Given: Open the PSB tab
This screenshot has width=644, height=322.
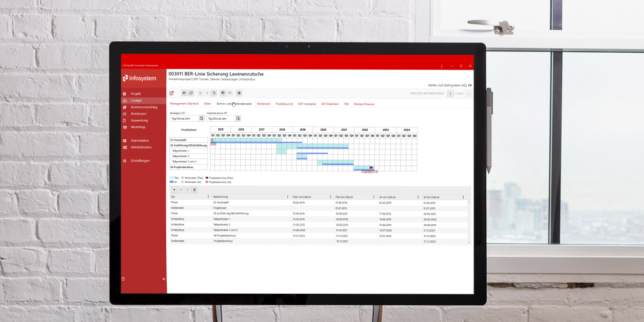Looking at the screenshot, I should pyautogui.click(x=346, y=104).
